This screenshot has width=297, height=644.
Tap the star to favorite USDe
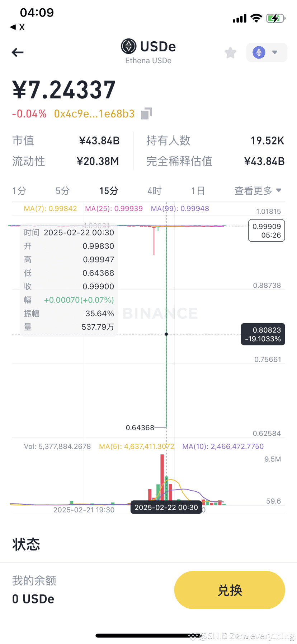[230, 52]
